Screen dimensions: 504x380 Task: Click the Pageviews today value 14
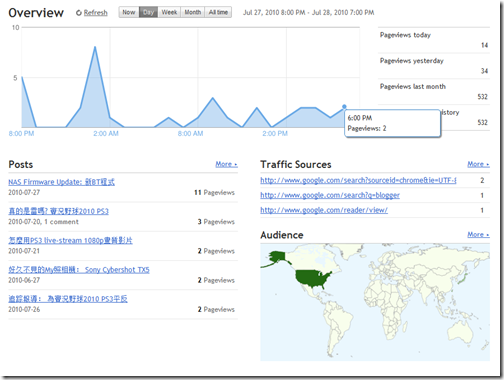click(x=484, y=45)
